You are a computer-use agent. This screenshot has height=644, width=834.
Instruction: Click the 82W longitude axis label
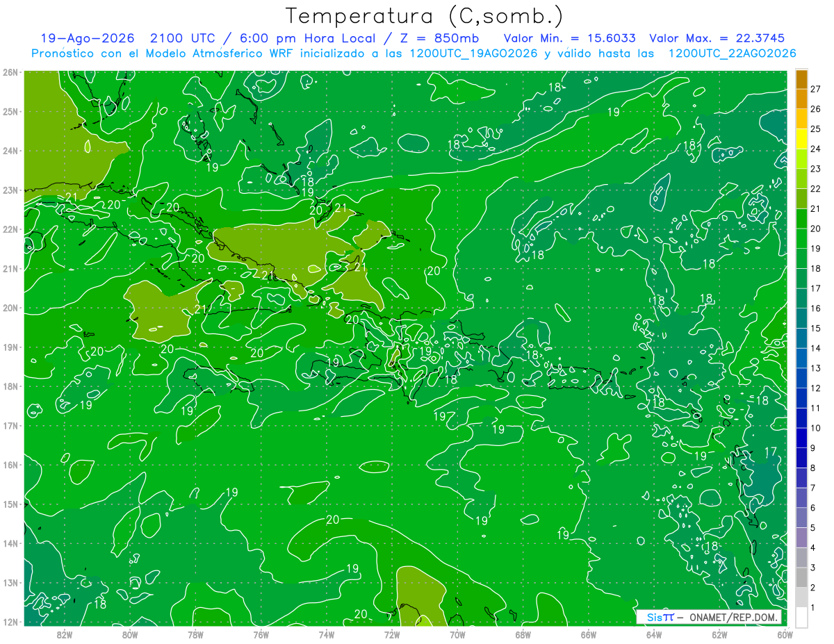(x=65, y=635)
